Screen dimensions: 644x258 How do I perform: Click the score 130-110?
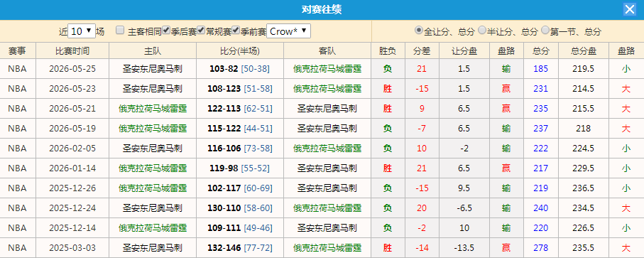point(224,208)
